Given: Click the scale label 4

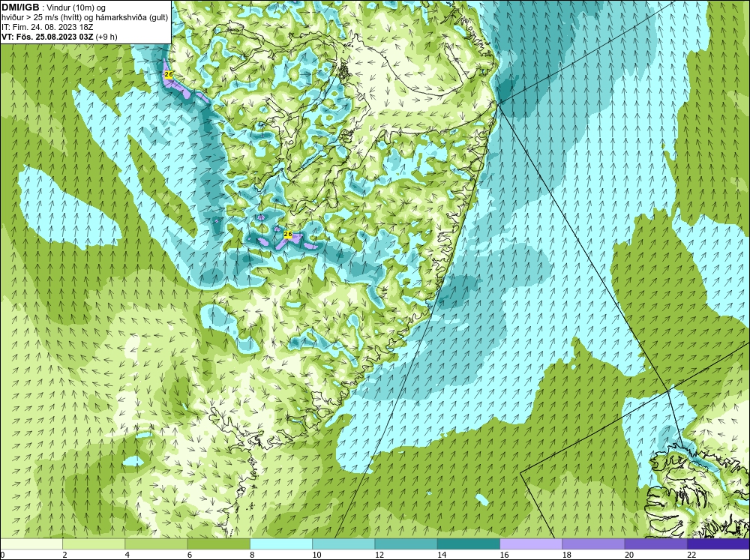Looking at the screenshot, I should click(127, 555).
